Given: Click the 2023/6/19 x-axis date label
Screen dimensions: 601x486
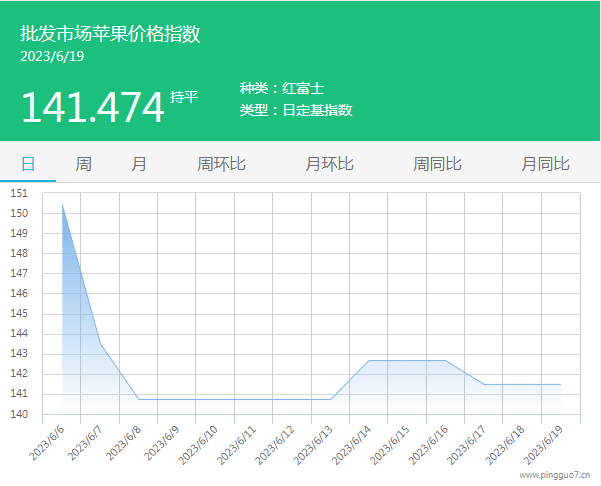Looking at the screenshot, I should click(547, 441).
